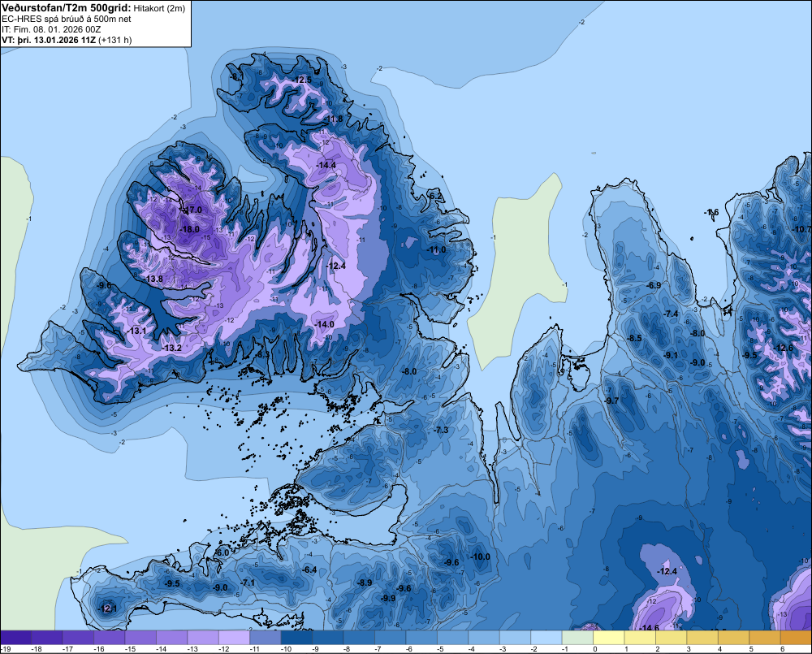Click the legend swatch between -10 and -9
Screen dimensions: 812x654
[x=296, y=638]
